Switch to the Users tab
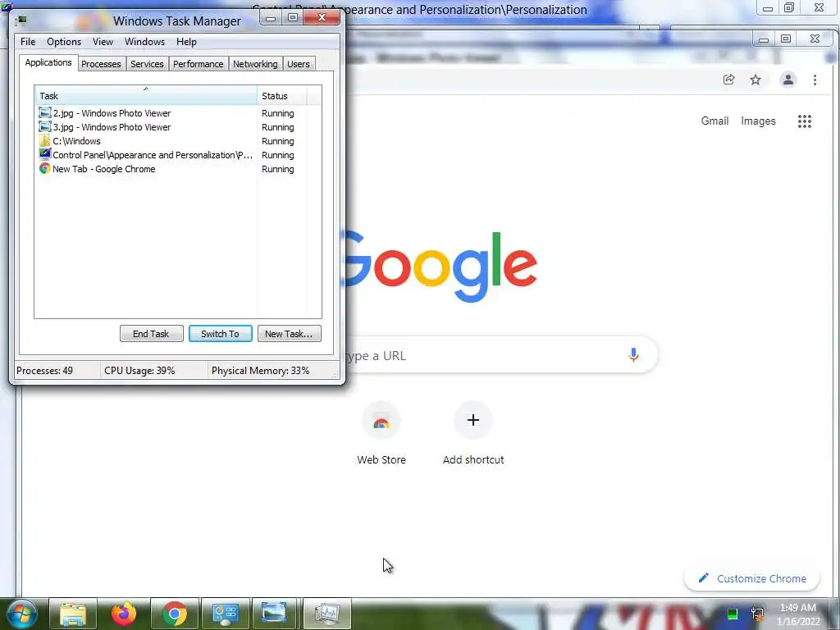This screenshot has width=840, height=630. point(299,64)
